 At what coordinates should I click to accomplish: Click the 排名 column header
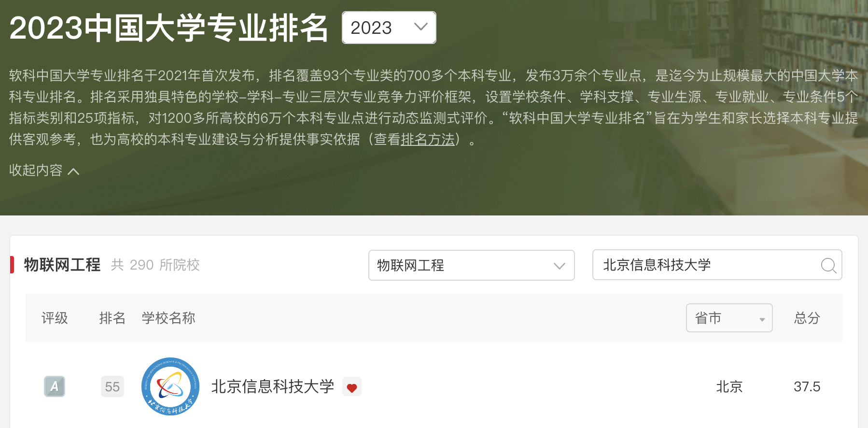(112, 318)
